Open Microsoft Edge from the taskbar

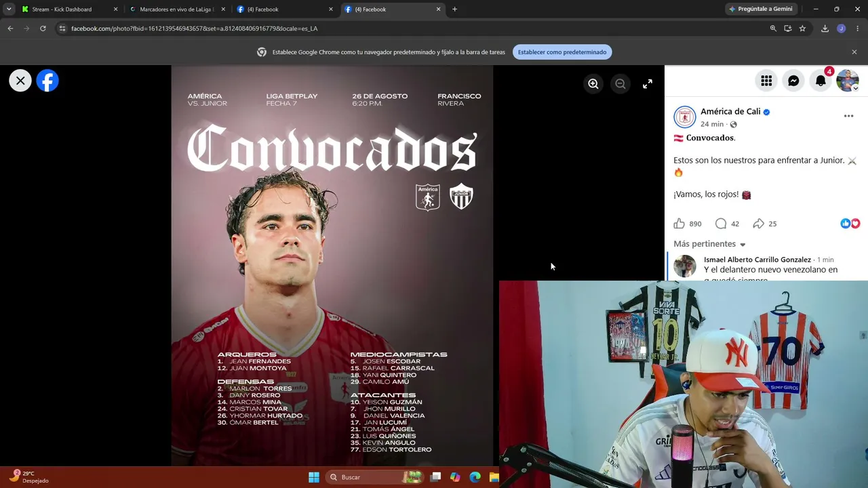pyautogui.click(x=475, y=477)
